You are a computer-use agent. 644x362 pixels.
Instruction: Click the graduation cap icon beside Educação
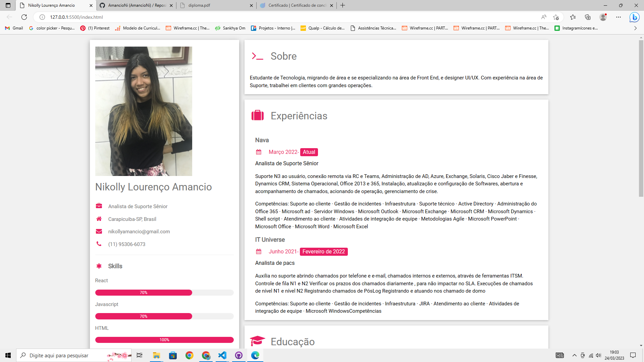pyautogui.click(x=258, y=341)
